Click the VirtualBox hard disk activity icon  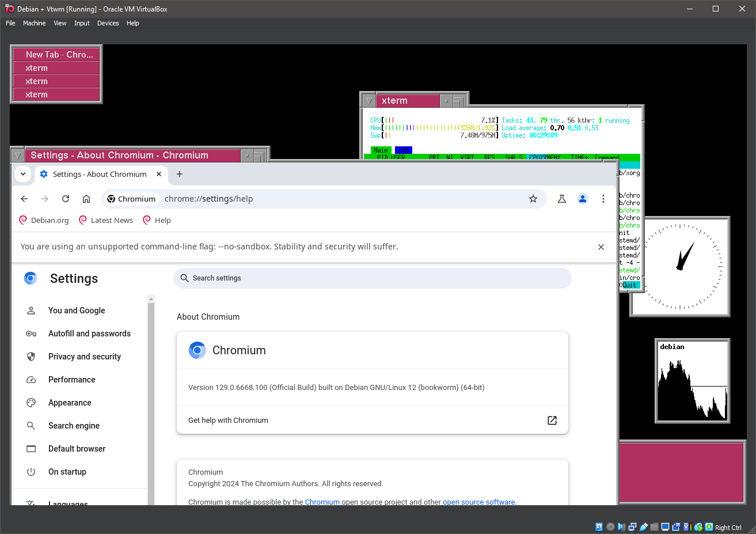point(599,527)
